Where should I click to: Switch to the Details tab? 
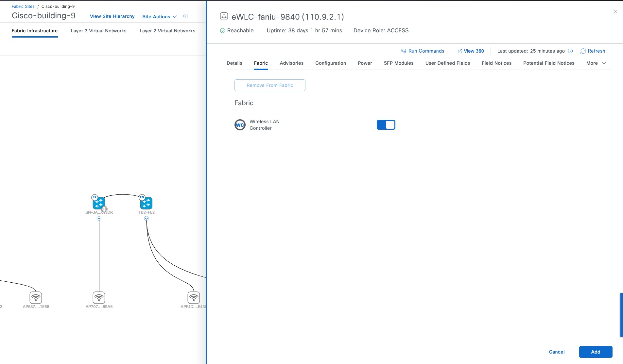coord(234,63)
